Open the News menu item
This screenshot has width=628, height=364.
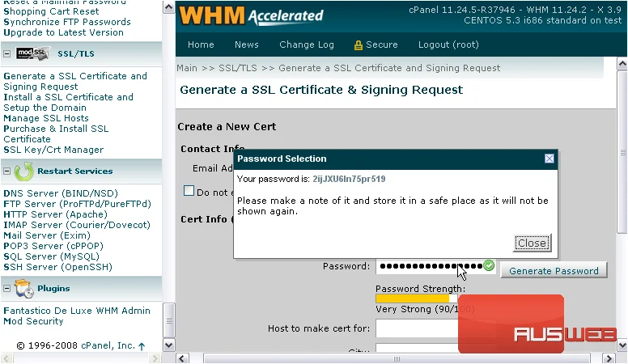coord(246,44)
